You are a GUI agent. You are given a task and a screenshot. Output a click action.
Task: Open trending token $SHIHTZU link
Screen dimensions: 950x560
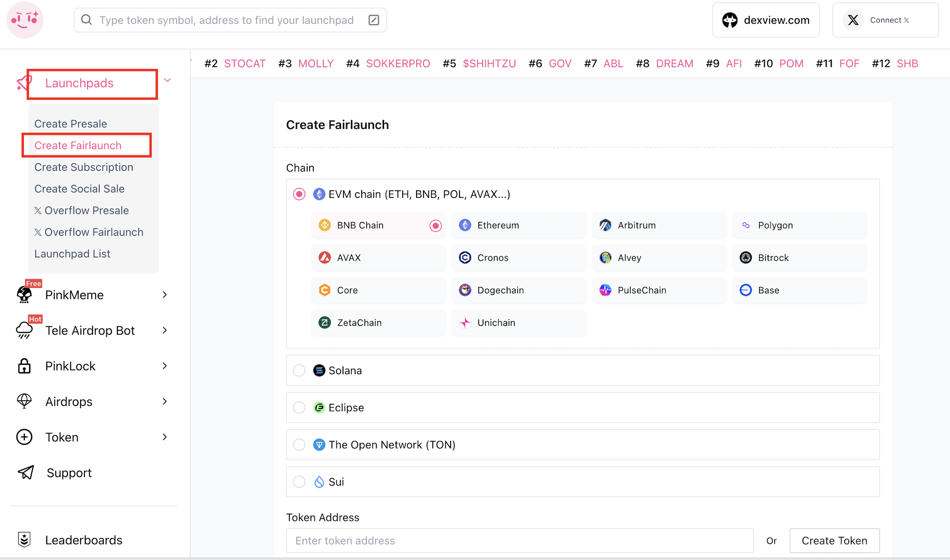pyautogui.click(x=489, y=63)
